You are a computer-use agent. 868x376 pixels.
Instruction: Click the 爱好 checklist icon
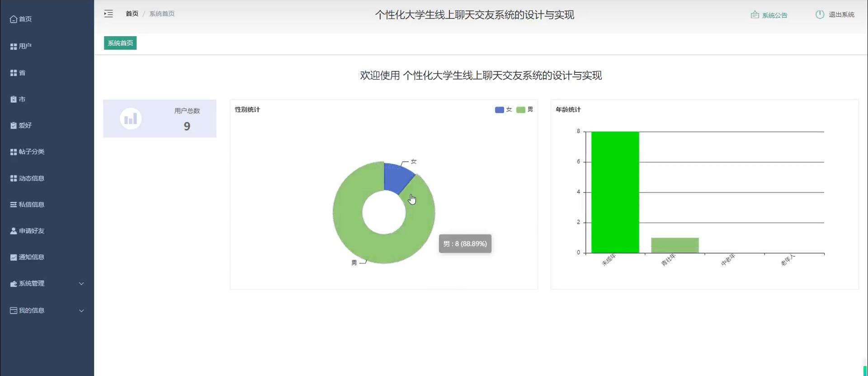[14, 126]
